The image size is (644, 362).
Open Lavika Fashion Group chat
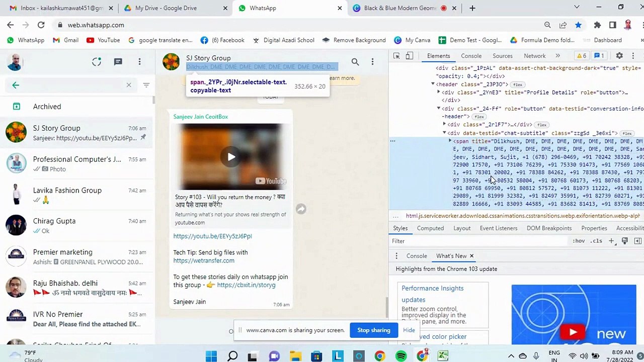[x=76, y=195]
